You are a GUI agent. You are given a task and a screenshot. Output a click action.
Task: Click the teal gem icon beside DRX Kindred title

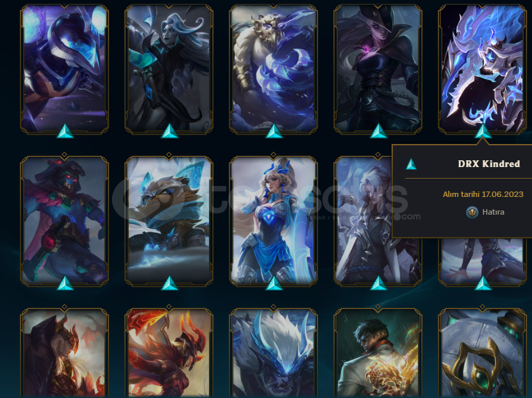pyautogui.click(x=411, y=164)
